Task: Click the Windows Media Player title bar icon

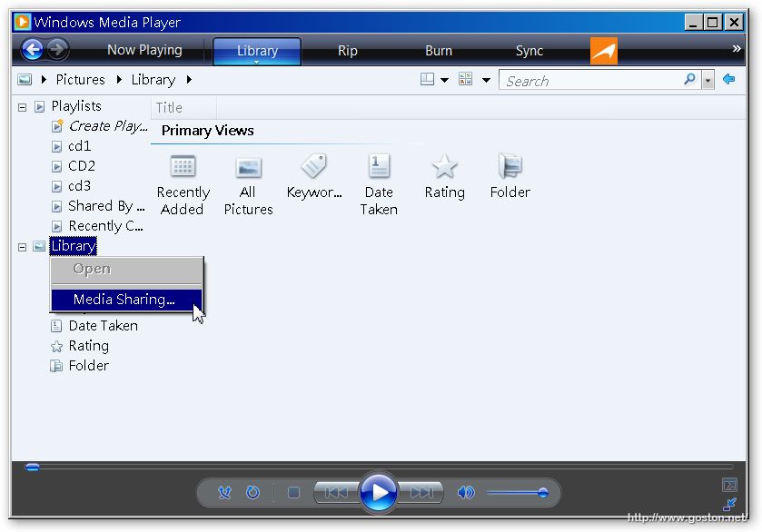Action: 22,22
